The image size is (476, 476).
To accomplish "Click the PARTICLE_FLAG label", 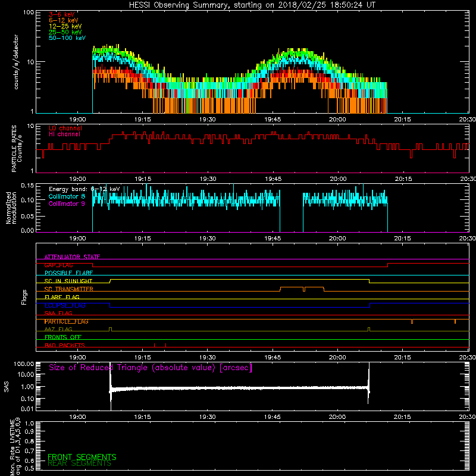I will pyautogui.click(x=67, y=321).
